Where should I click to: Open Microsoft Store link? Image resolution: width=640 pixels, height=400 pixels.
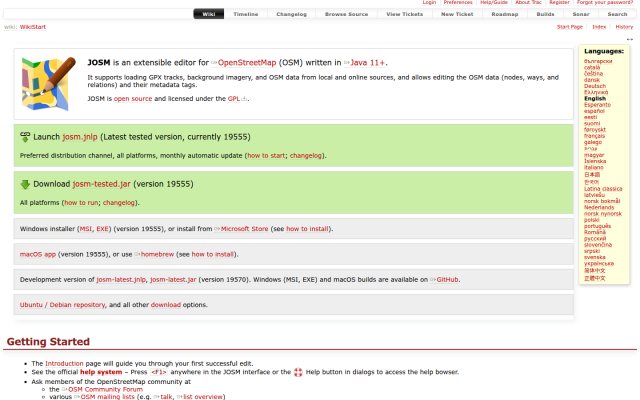[242, 229]
